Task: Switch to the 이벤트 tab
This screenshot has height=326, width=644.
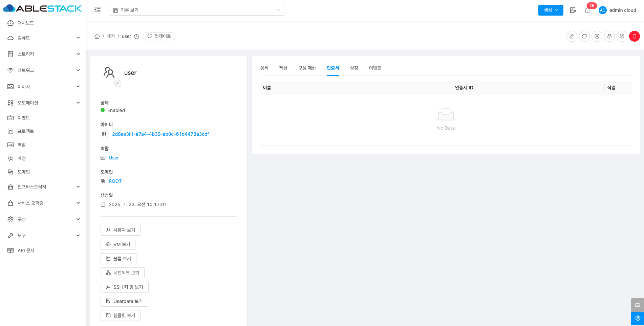Action: tap(375, 68)
